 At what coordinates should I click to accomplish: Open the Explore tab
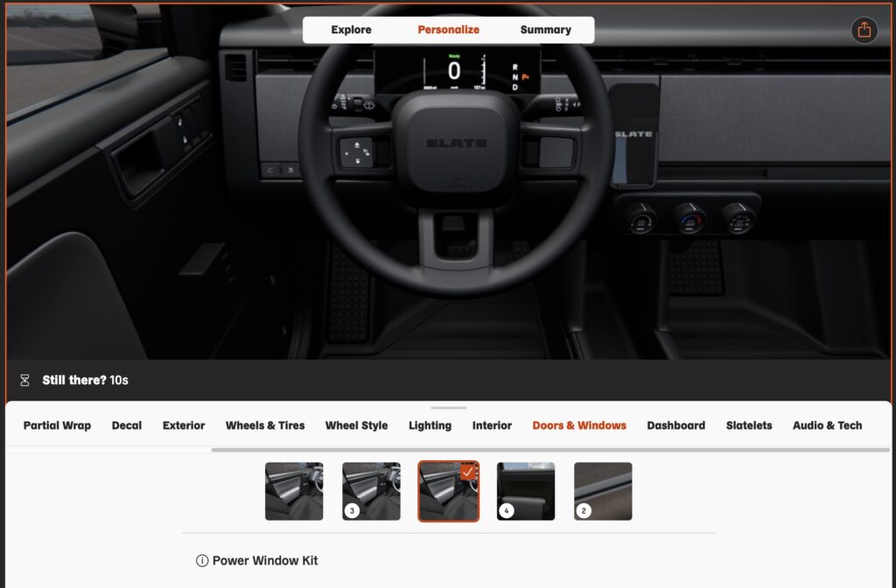tap(351, 30)
